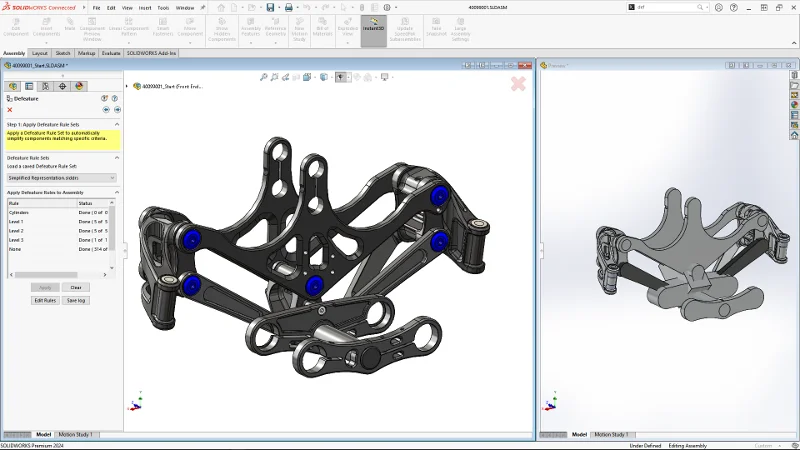This screenshot has height=450, width=800.
Task: Open the DisplayManager pie-chart tab icon
Action: (x=79, y=86)
